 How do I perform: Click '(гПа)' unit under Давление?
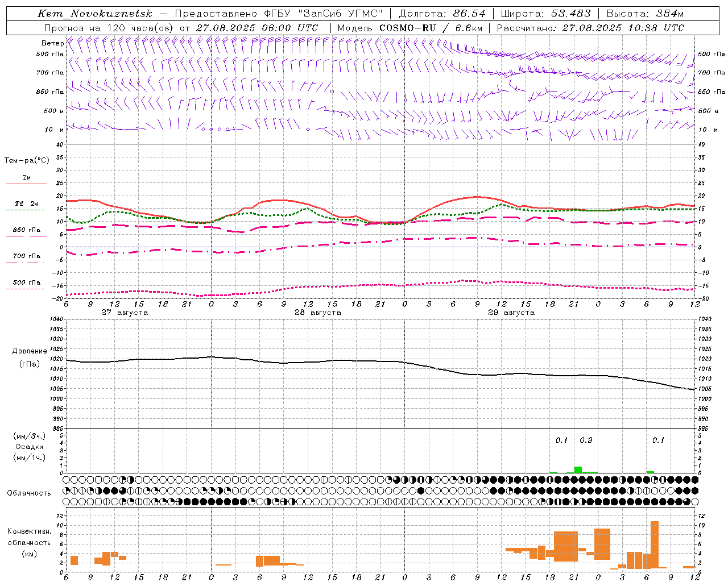(30, 364)
